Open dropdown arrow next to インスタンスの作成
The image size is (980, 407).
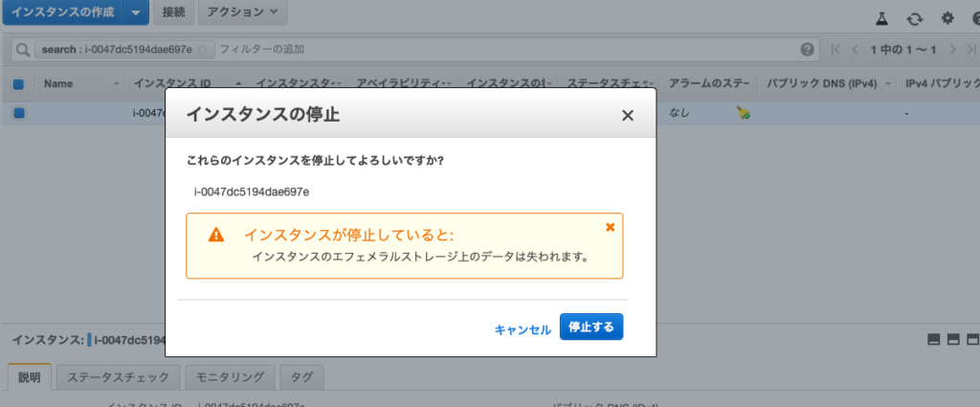136,12
